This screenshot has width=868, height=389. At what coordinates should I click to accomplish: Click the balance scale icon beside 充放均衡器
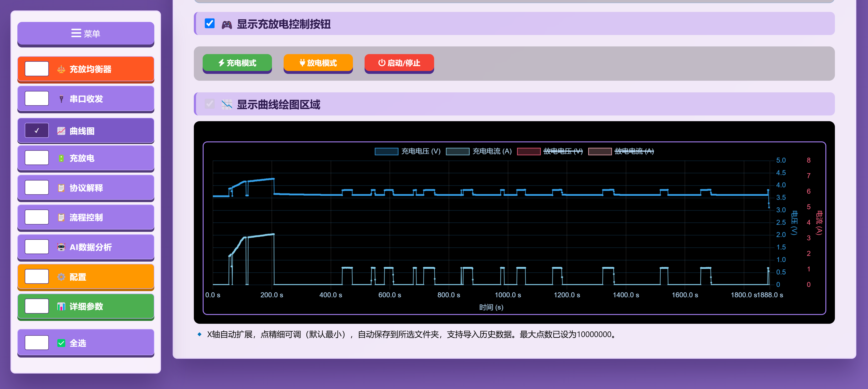click(61, 69)
